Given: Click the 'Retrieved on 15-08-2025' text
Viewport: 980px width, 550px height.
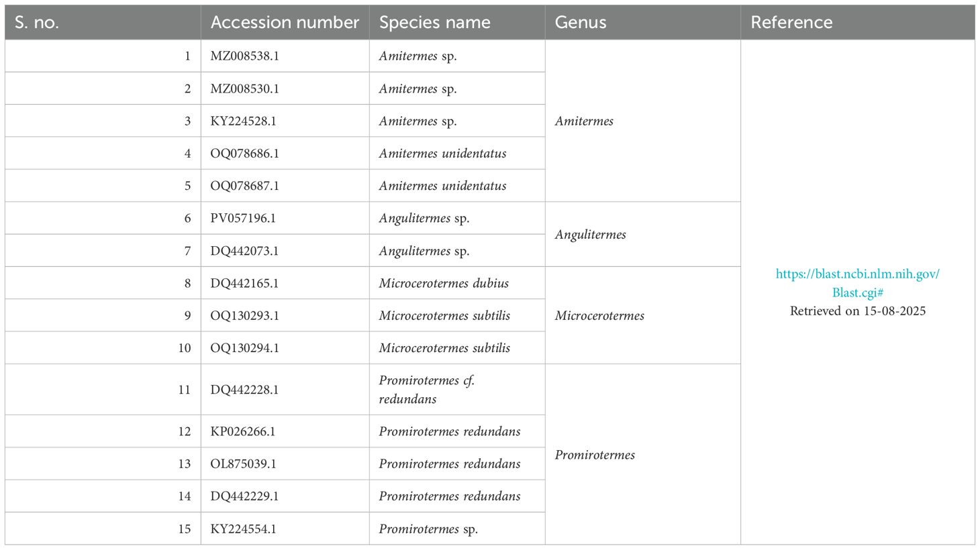Looking at the screenshot, I should [857, 311].
